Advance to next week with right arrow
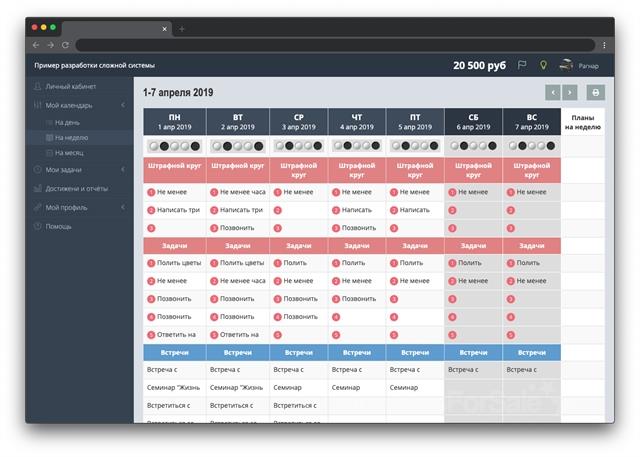This screenshot has height=457, width=640. (x=570, y=92)
